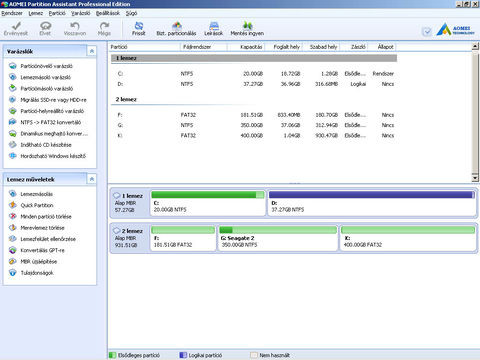Select the K: 400.00GB FAT32 block
Viewport: 480px width, 360px height.
click(x=408, y=238)
